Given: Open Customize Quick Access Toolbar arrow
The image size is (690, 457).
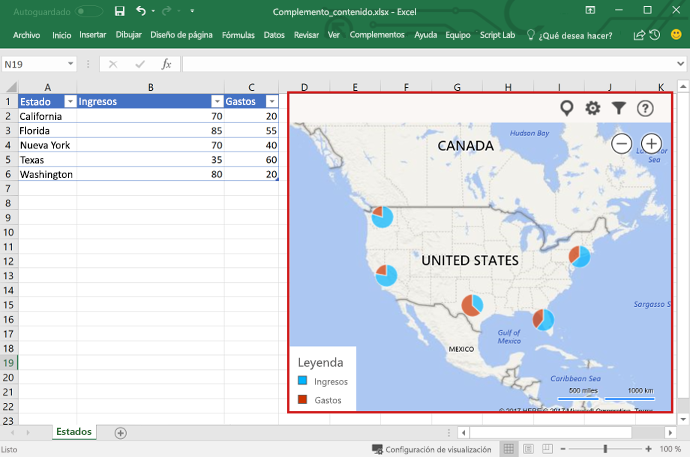Looking at the screenshot, I should click(x=192, y=11).
